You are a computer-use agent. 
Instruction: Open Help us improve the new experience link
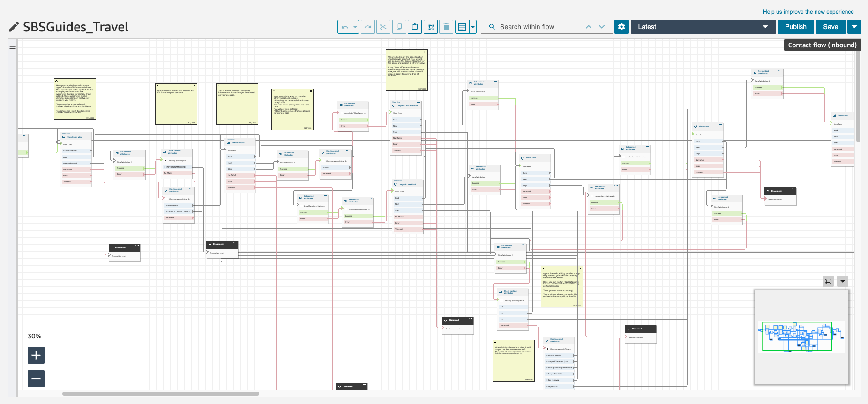click(x=808, y=12)
